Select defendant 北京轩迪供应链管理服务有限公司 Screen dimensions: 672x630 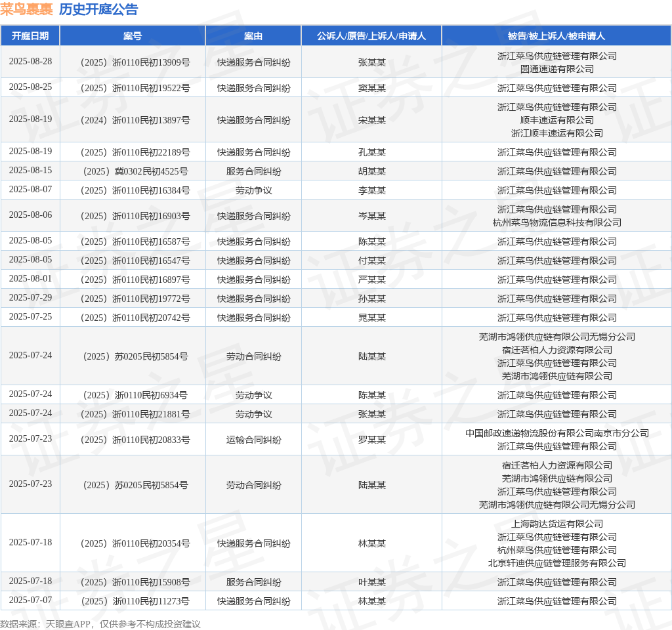557,563
